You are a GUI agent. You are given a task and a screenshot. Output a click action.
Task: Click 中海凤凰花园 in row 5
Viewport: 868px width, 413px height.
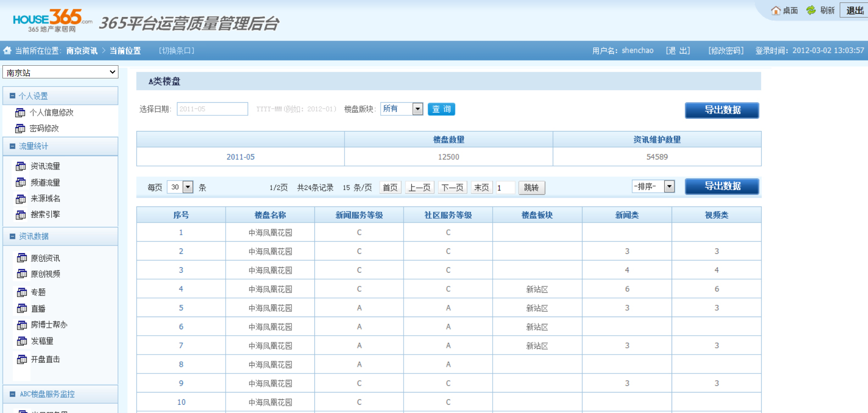(x=270, y=308)
